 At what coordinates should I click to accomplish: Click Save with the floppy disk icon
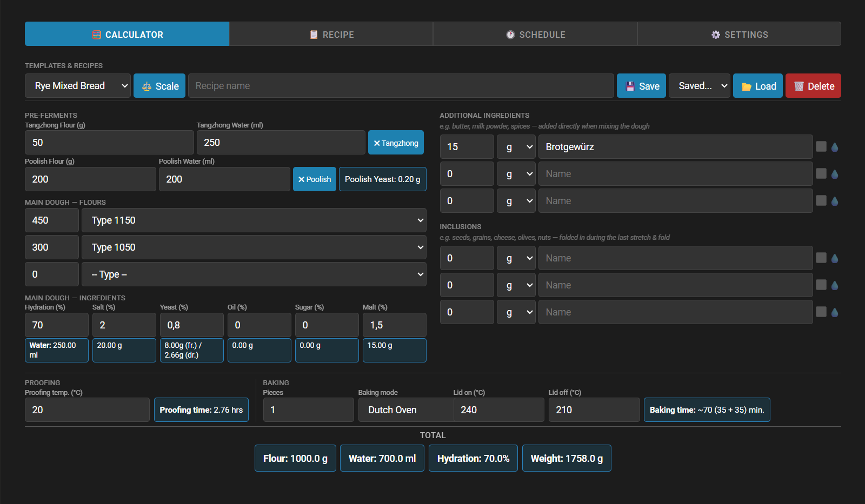coord(643,86)
